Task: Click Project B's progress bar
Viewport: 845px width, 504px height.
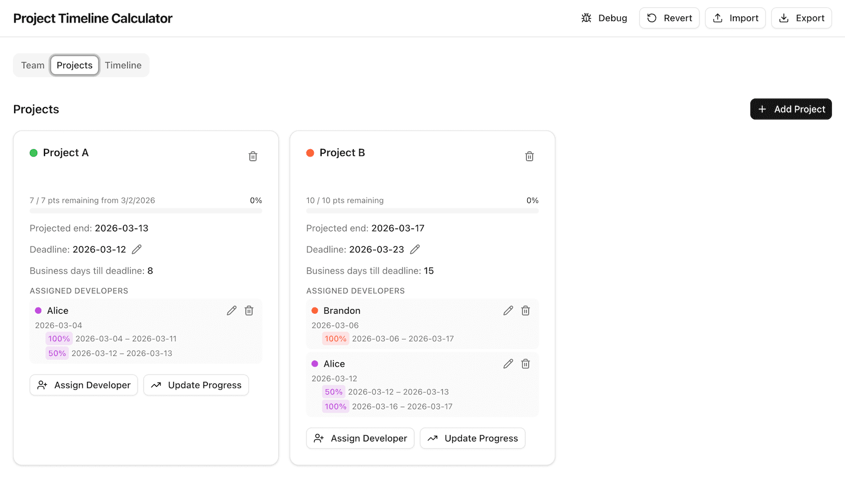Action: point(422,211)
